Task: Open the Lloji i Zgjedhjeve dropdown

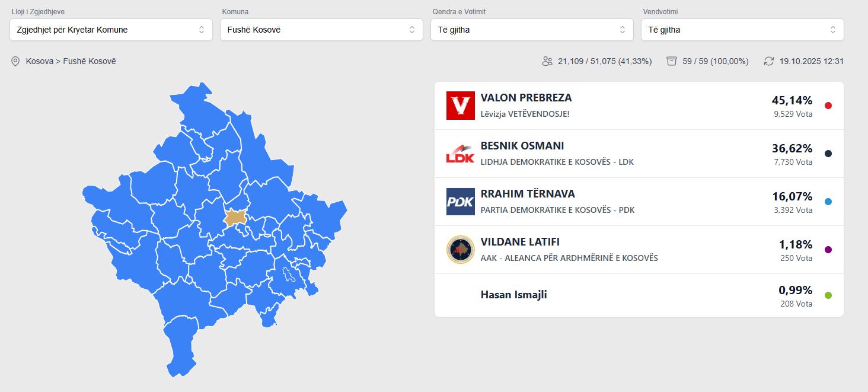Action: (111, 30)
